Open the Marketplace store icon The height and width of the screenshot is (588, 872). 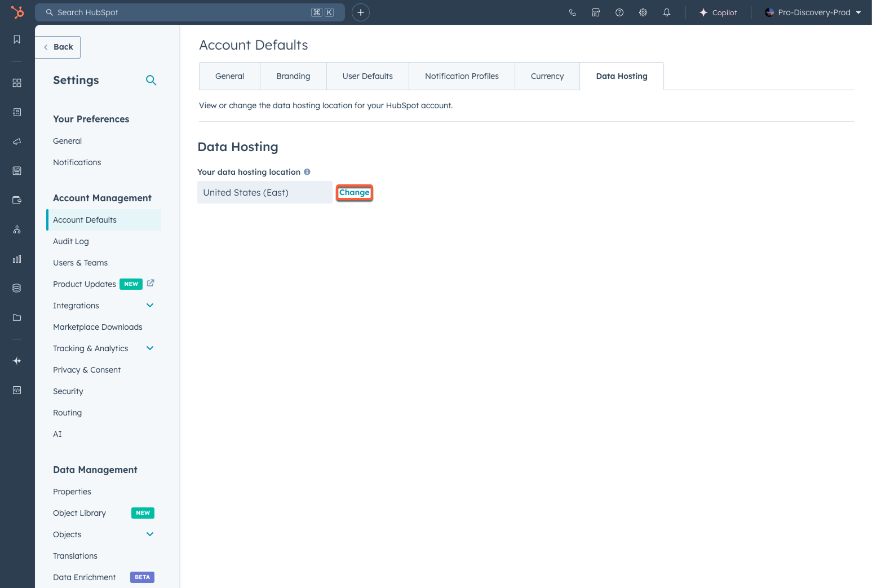click(596, 12)
